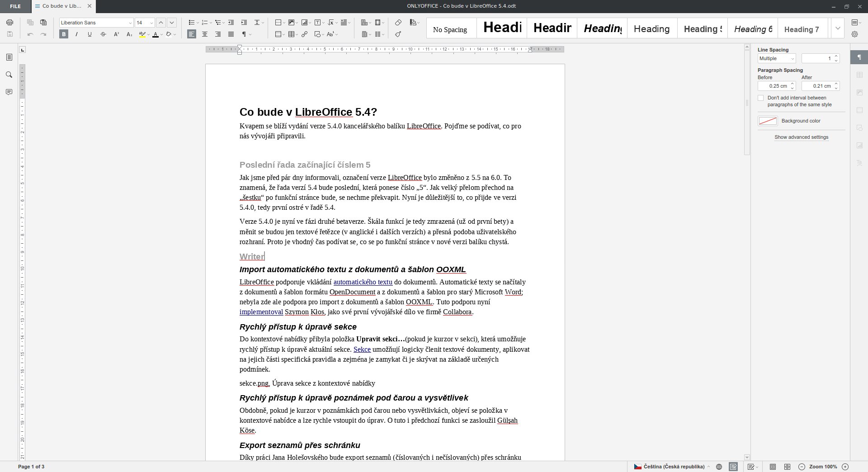The width and height of the screenshot is (868, 472).
Task: Toggle Italic formatting
Action: 76,34
